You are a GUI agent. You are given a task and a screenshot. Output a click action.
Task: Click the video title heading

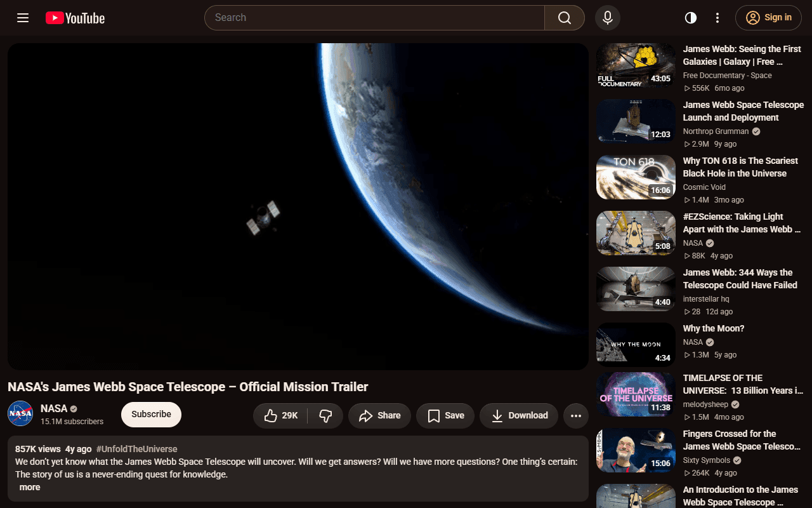point(188,387)
